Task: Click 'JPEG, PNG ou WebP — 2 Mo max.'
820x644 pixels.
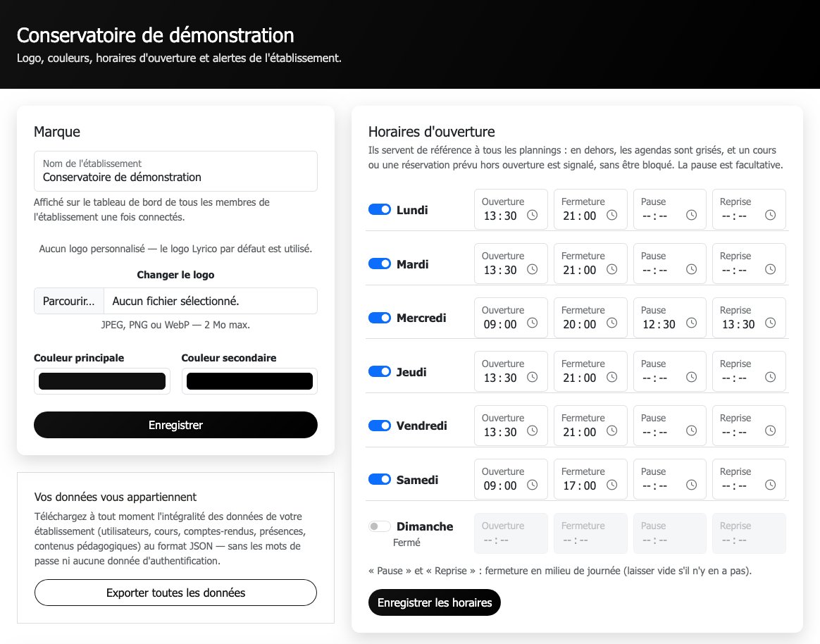Action: (175, 325)
